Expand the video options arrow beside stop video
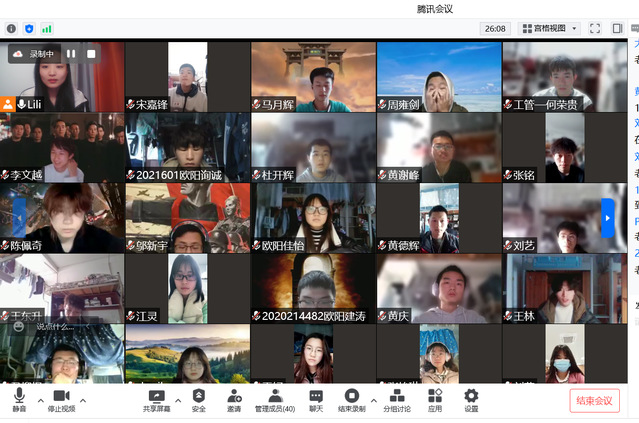Screen dimensions: 639x423 [x=83, y=400]
